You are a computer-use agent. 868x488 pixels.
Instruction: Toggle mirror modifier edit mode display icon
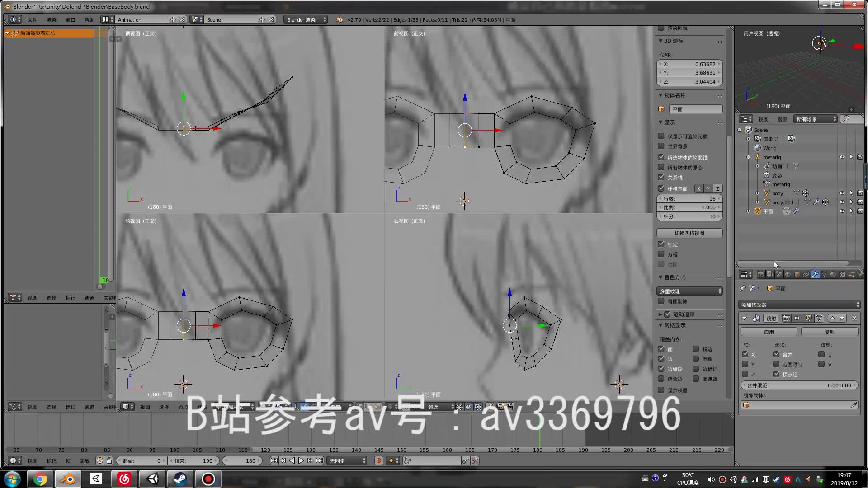(x=808, y=319)
